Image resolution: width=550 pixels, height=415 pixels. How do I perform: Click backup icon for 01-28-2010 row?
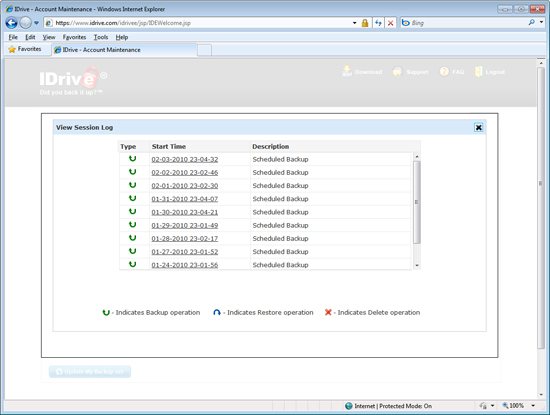point(132,238)
